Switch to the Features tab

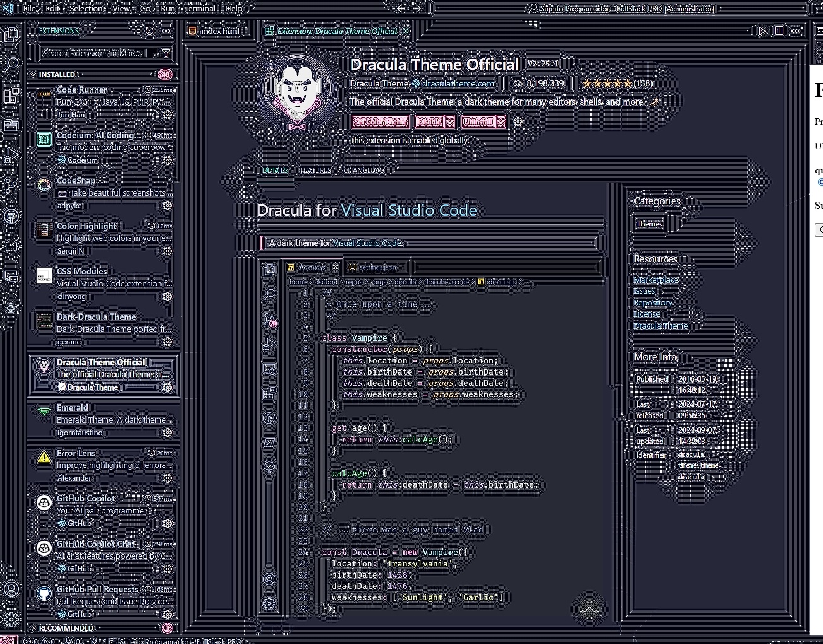[316, 170]
